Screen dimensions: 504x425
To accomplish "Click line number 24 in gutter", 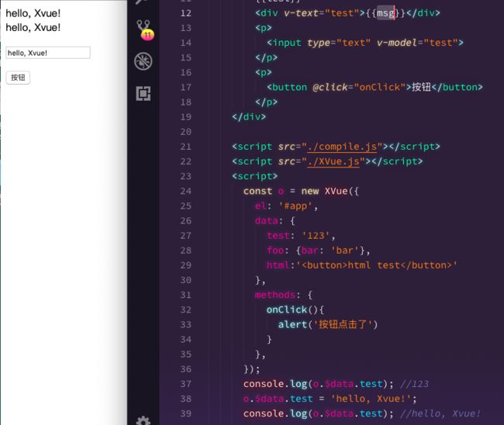I will click(186, 191).
